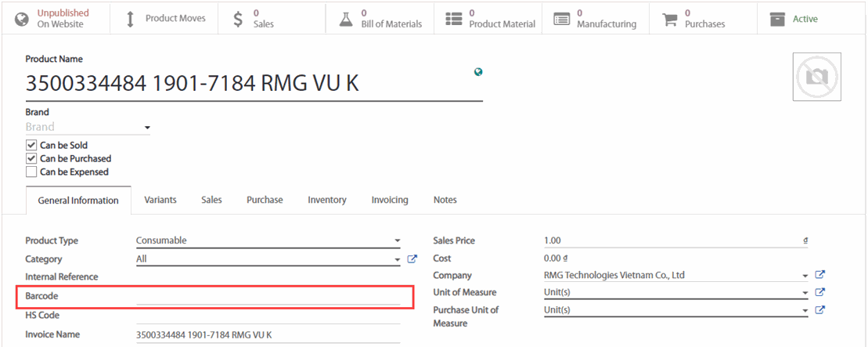868x347 pixels.
Task: Switch to the Variants tab
Action: point(160,200)
